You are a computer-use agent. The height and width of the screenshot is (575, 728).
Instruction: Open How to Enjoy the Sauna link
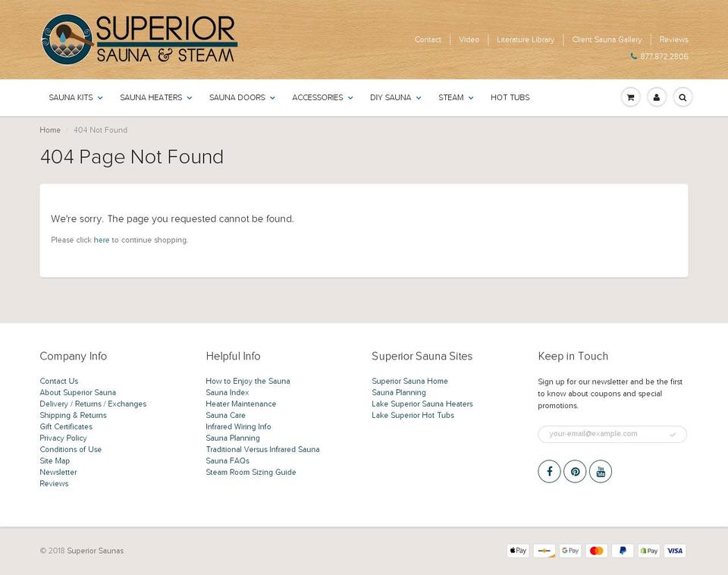[248, 381]
